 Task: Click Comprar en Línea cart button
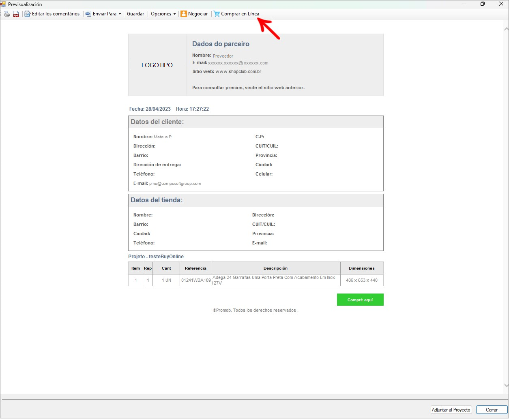click(x=236, y=14)
